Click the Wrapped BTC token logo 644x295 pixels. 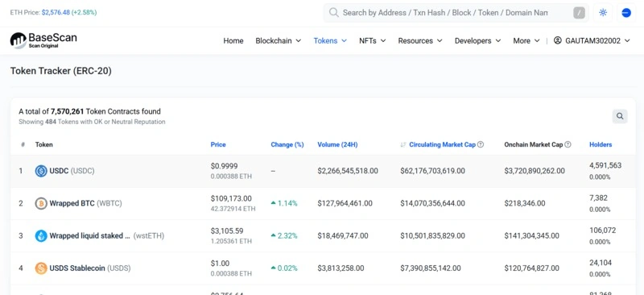(x=41, y=203)
